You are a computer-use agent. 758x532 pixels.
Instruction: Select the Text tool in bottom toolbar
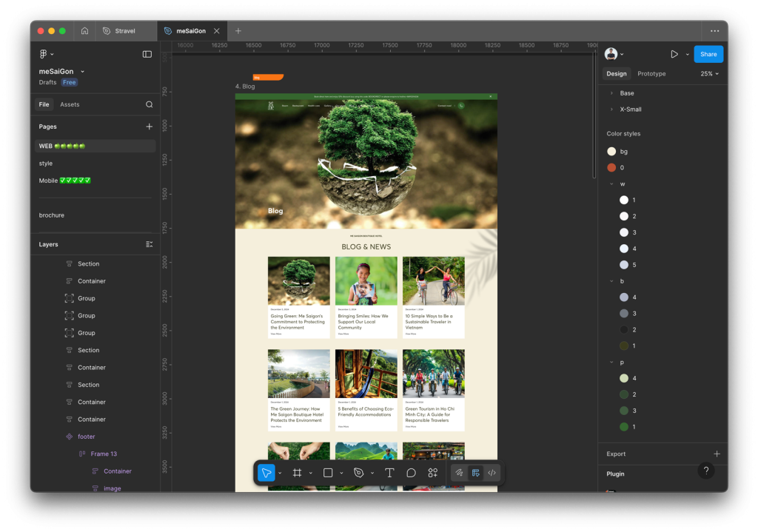389,473
